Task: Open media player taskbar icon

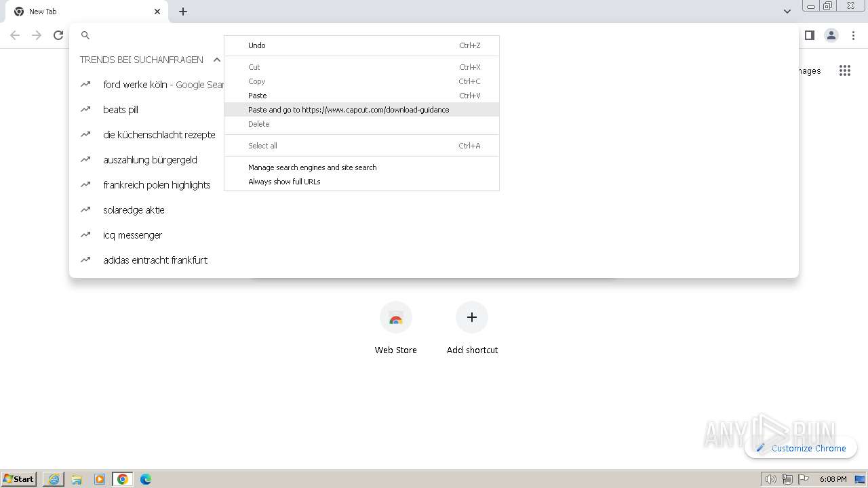Action: (100, 479)
